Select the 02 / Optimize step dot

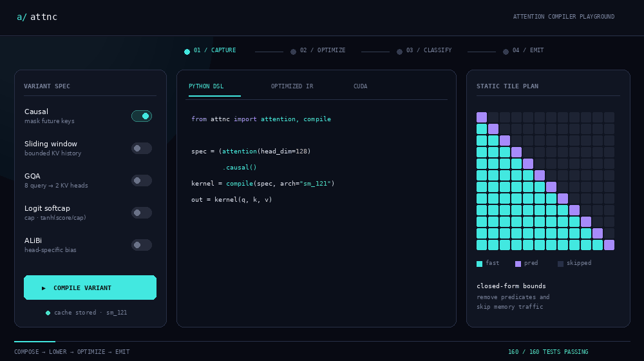[x=293, y=52]
